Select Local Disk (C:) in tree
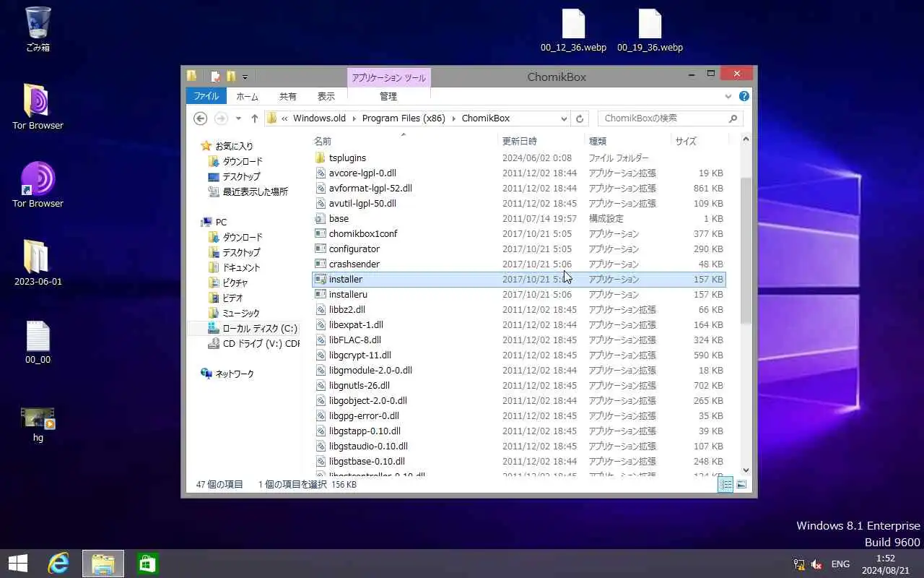The height and width of the screenshot is (578, 924). click(x=253, y=328)
